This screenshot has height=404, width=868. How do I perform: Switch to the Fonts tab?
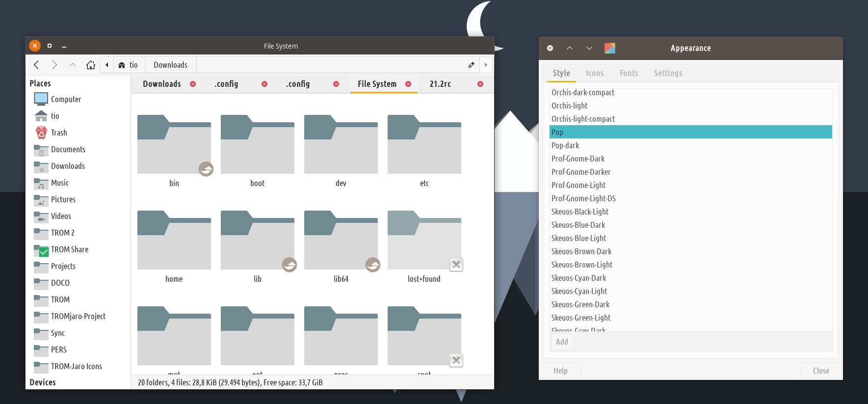[x=629, y=73]
